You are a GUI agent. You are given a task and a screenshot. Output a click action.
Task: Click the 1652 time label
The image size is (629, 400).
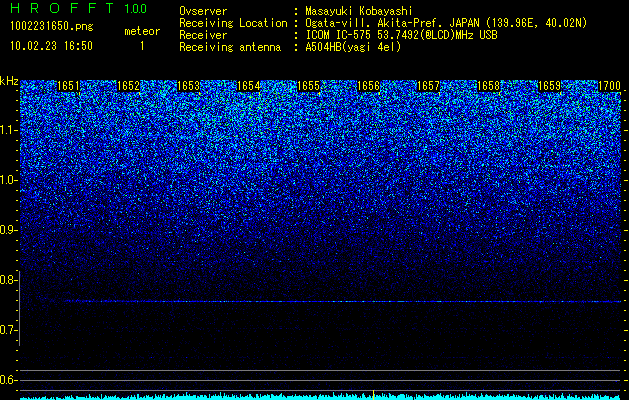(128, 86)
